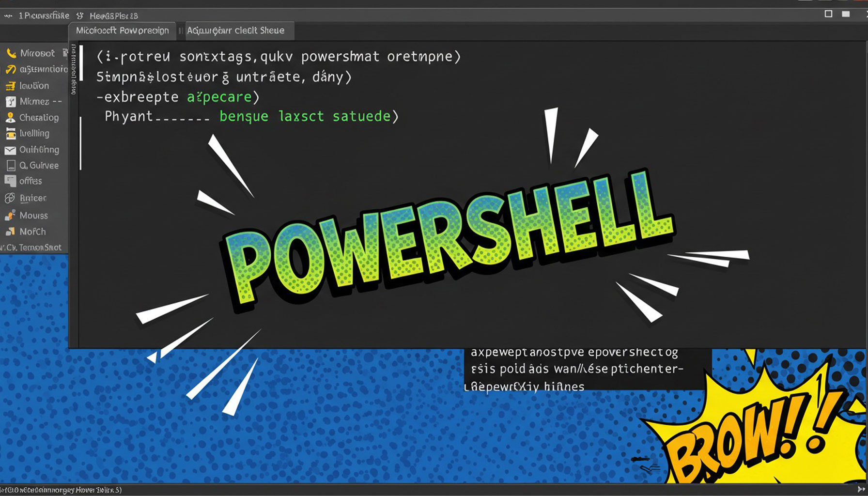Click the '1 Picwrsrfisite' title bar item
Viewport: 868px width, 496px height.
(x=44, y=15)
